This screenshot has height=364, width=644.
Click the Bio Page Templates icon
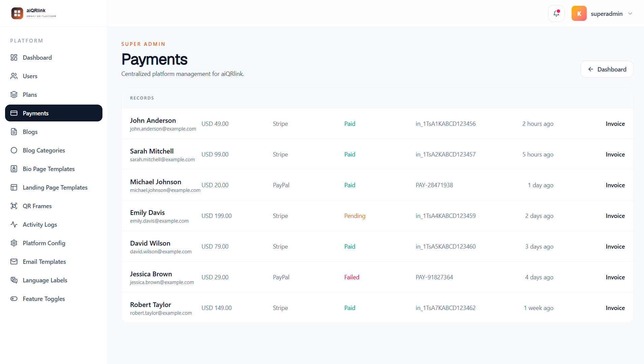(14, 169)
